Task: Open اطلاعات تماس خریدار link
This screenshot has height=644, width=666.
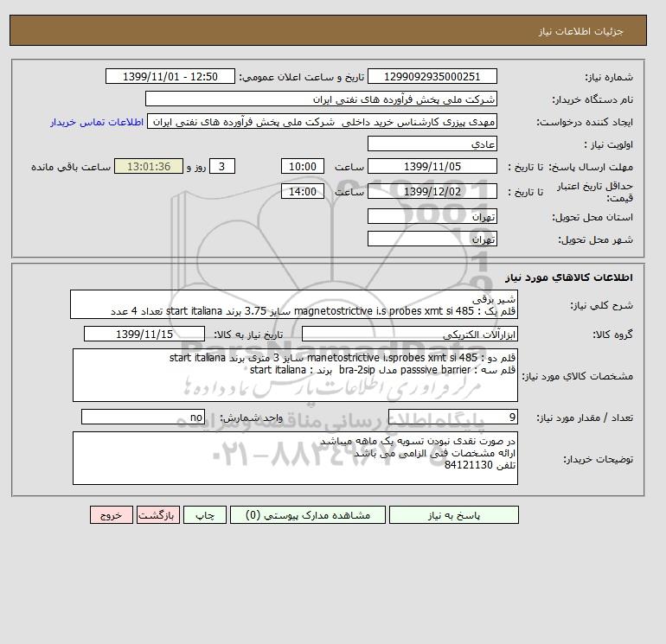Action: 96,122
